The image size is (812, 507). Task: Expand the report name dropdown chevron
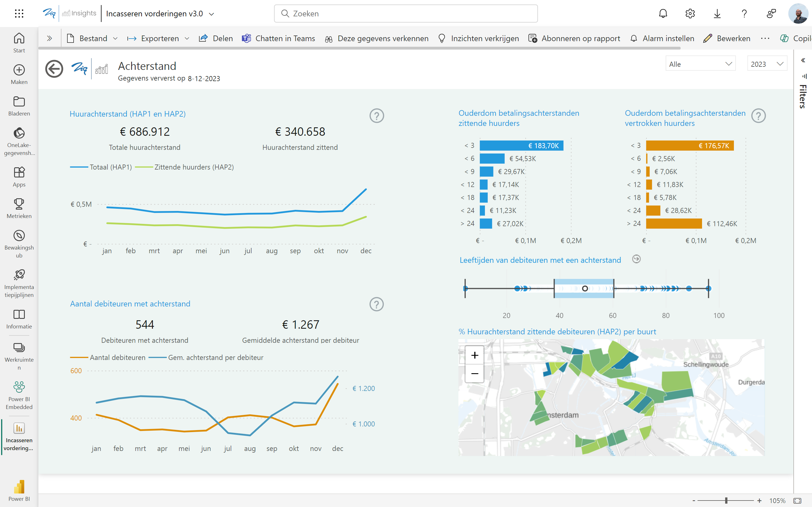click(211, 14)
